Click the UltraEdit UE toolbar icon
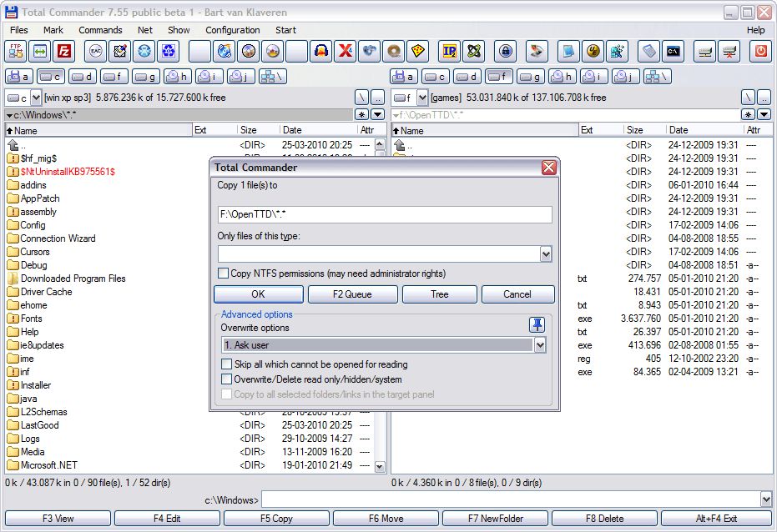777x532 pixels. tap(593, 51)
